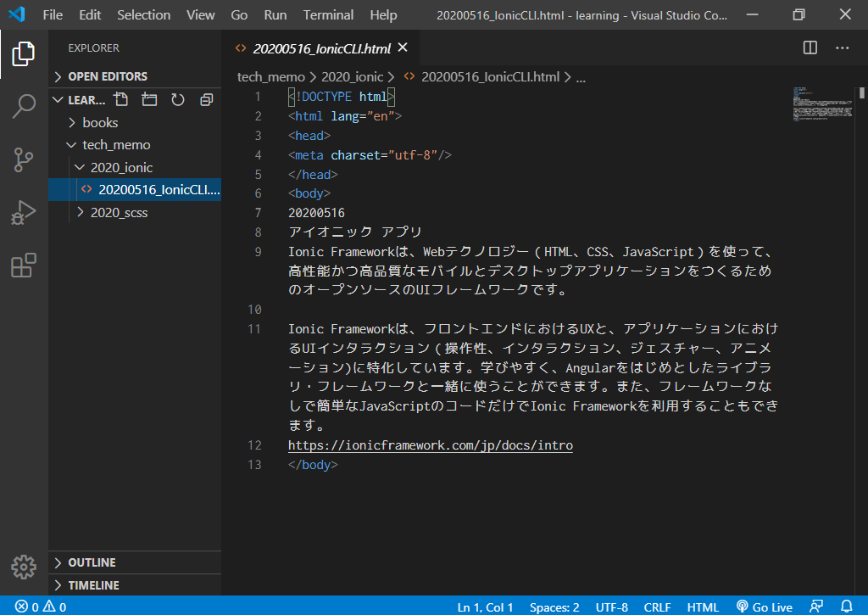Expand the Outline section
Screen dimensions: 868x615
pos(135,563)
